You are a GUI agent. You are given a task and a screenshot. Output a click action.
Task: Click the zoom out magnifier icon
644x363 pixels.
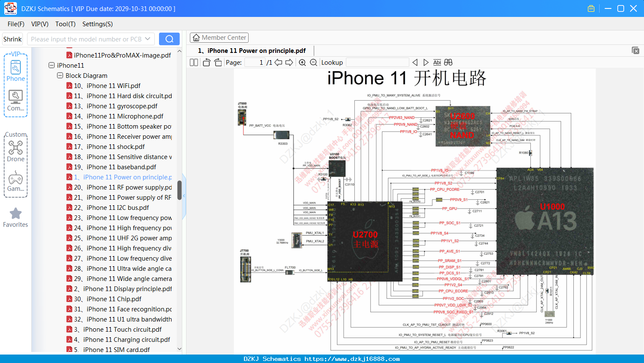coord(313,63)
